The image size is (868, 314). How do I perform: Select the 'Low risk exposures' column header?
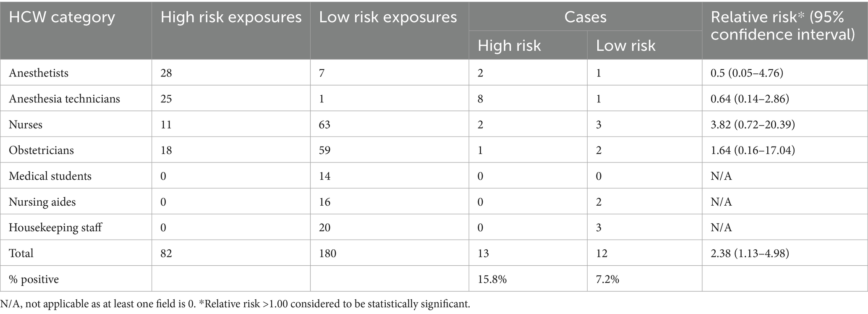tap(388, 18)
